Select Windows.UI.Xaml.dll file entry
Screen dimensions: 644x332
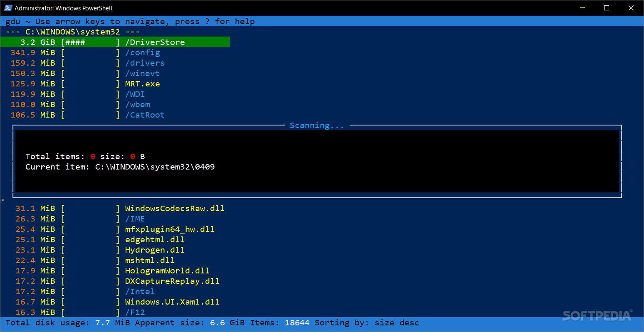click(172, 302)
